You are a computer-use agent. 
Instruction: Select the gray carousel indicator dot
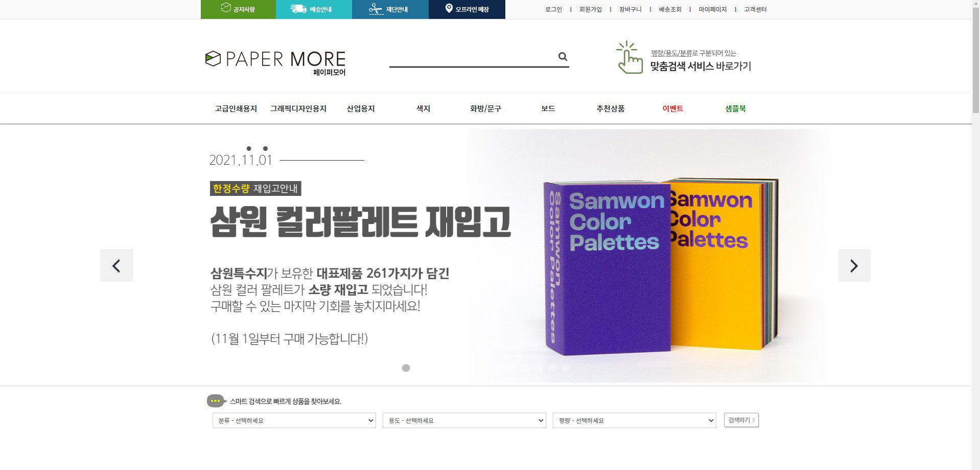pos(406,368)
